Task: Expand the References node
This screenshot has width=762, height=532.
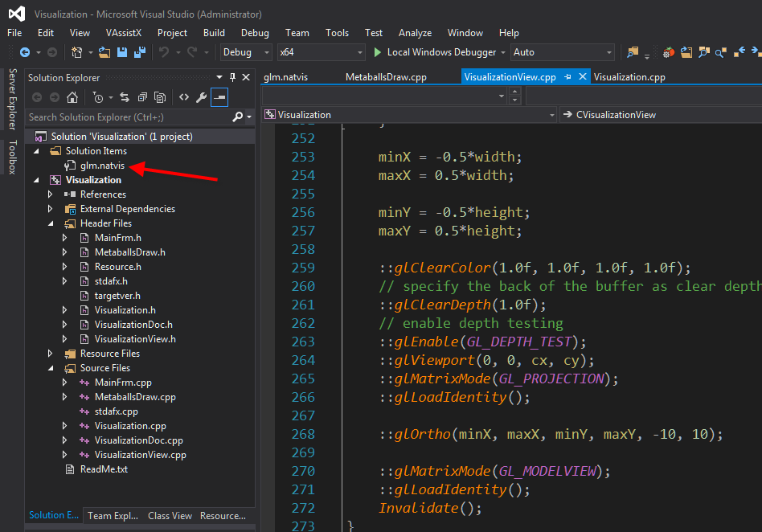Action: [51, 194]
